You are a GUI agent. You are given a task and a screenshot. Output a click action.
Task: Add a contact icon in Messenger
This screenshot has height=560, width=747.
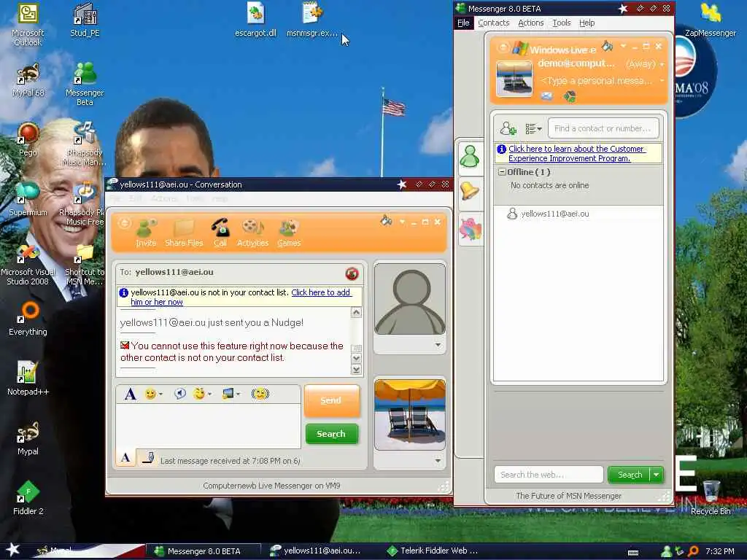pyautogui.click(x=508, y=128)
